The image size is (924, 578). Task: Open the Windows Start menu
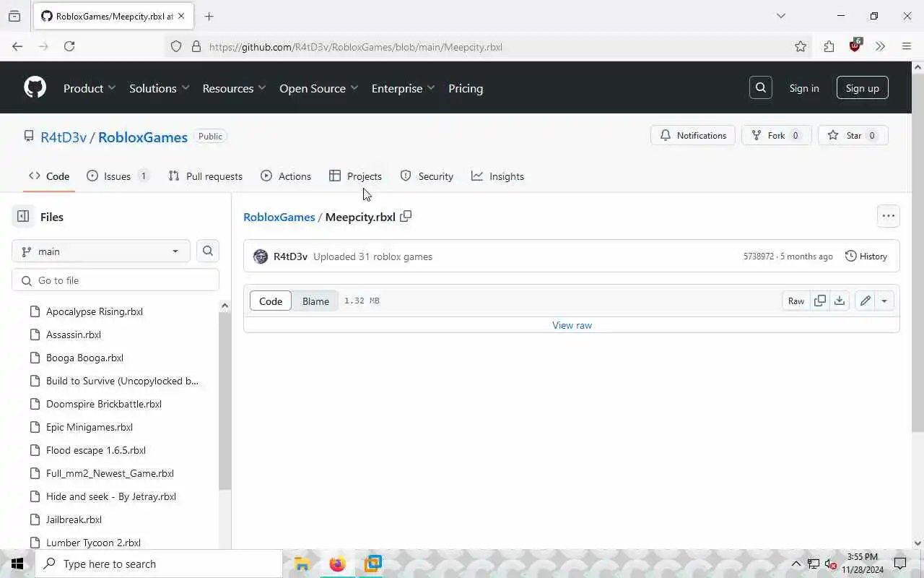tap(17, 564)
